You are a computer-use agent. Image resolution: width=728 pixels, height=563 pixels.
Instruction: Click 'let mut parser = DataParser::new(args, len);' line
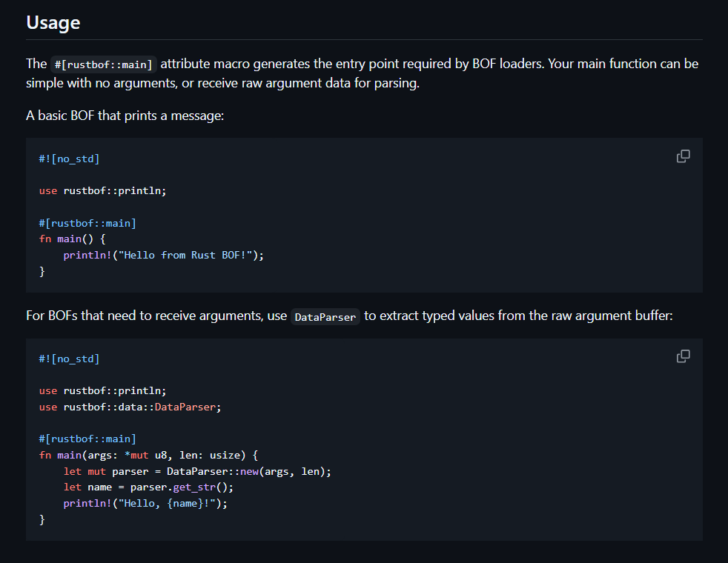[197, 472]
